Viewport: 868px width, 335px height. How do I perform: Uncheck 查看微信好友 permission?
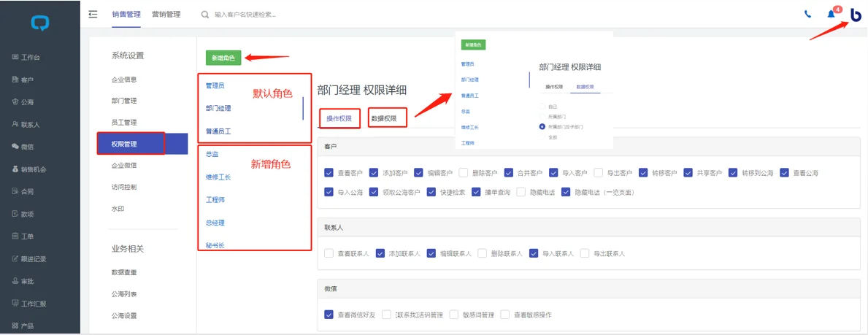pyautogui.click(x=329, y=315)
